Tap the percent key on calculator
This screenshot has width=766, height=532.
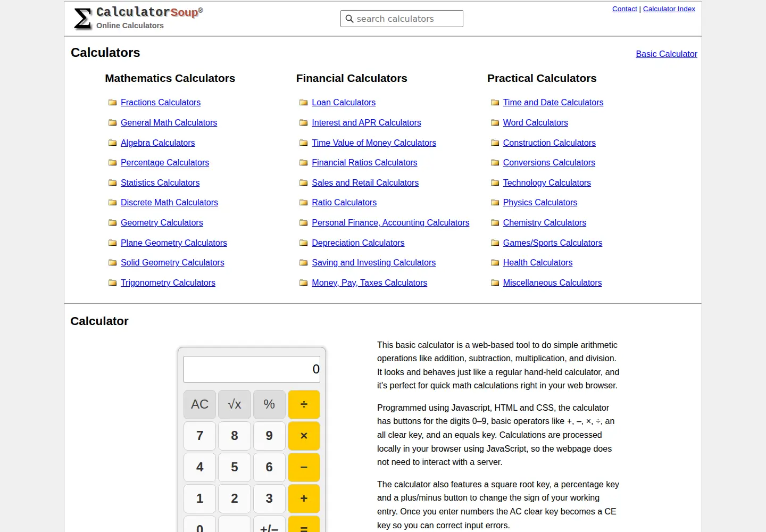pos(269,404)
